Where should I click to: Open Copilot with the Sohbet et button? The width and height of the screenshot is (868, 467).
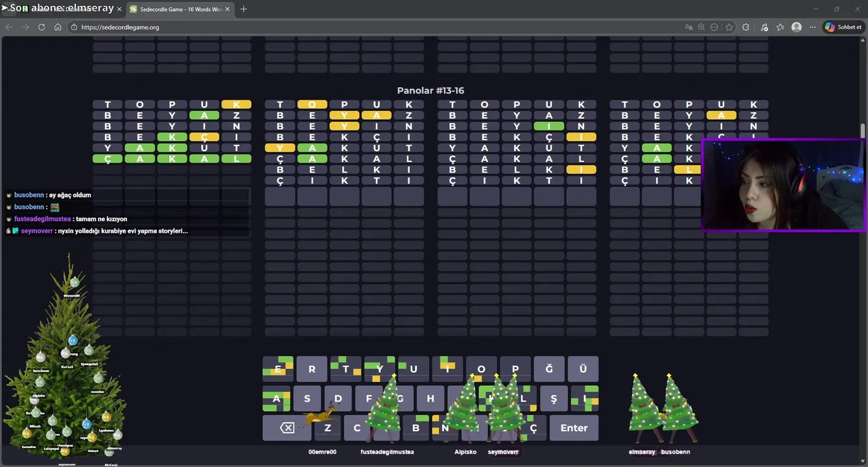[x=843, y=27]
